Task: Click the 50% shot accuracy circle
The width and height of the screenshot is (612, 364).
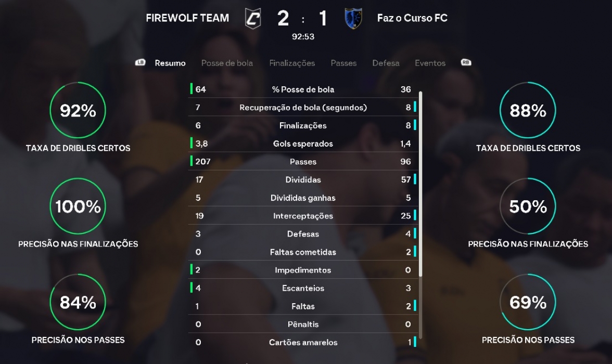Action: tap(528, 206)
